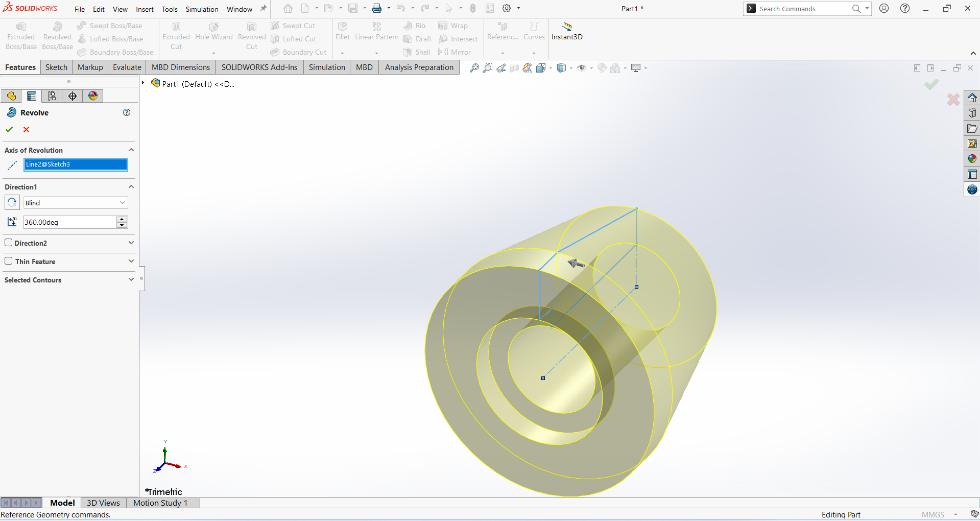Viewport: 980px width, 521px height.
Task: Click the 360.00deg angle input field
Action: (70, 222)
